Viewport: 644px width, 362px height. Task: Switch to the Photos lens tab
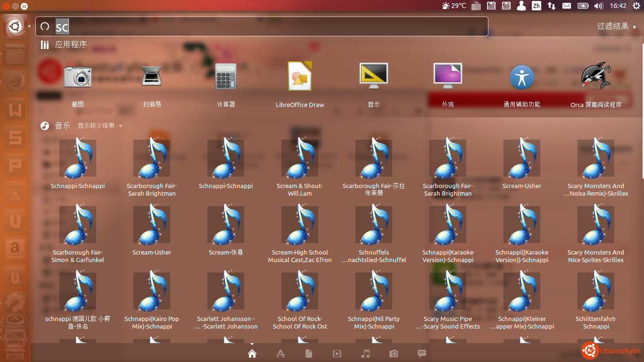(x=394, y=354)
